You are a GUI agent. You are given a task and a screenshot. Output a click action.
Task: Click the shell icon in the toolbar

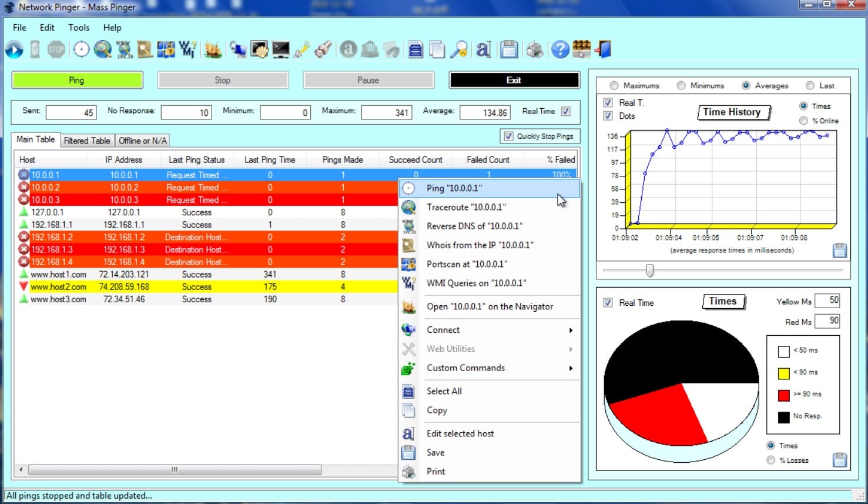[x=259, y=50]
